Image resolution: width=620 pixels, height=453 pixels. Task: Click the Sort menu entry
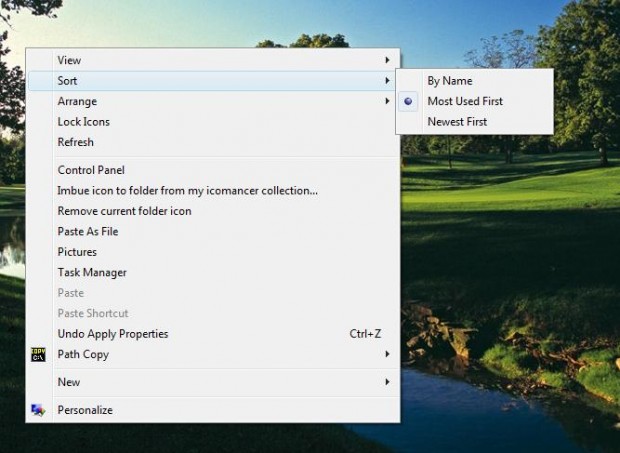68,81
